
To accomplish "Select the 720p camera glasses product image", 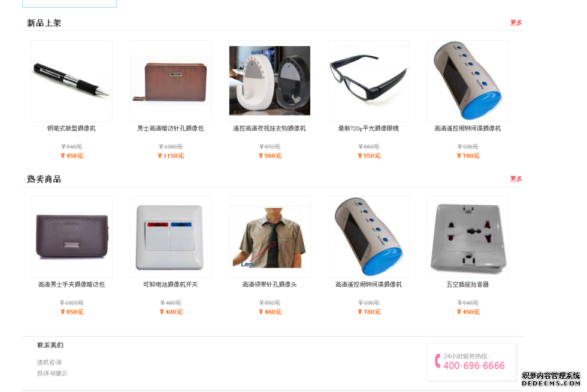I will tap(369, 81).
